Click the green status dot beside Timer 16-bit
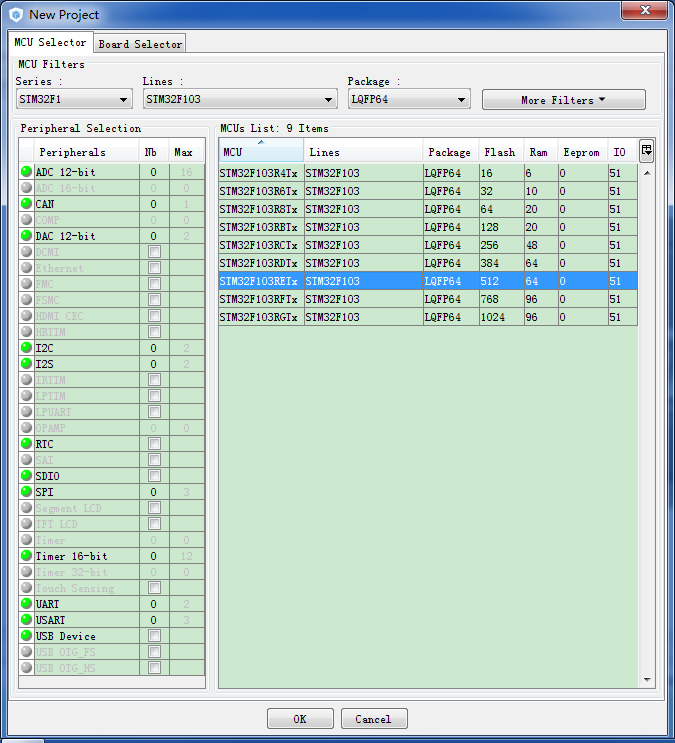Image resolution: width=675 pixels, height=743 pixels. (x=27, y=556)
